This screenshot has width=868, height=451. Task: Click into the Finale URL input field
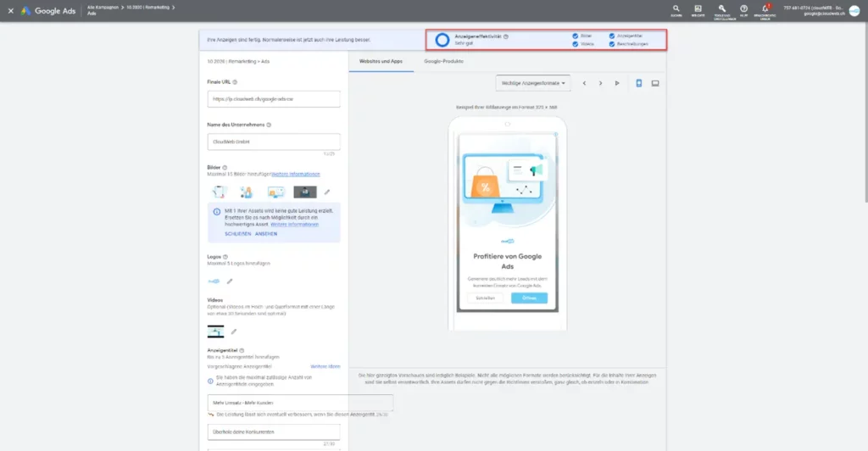[273, 99]
